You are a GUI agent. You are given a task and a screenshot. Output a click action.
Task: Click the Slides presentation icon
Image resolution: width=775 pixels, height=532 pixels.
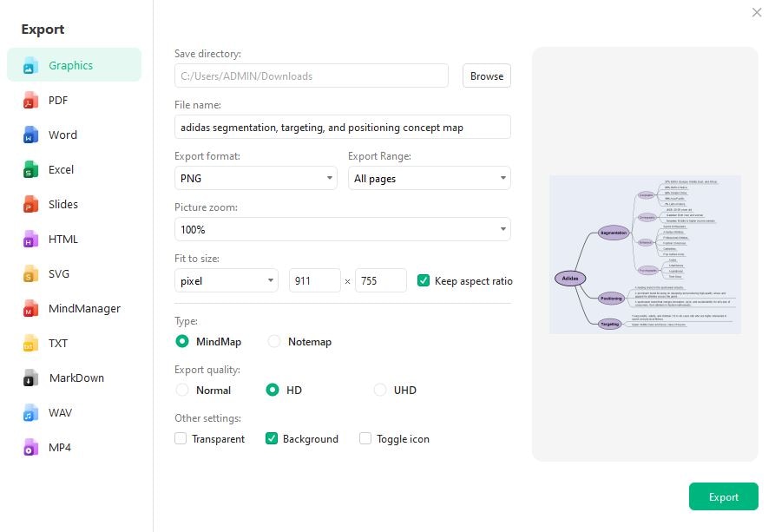pos(30,204)
